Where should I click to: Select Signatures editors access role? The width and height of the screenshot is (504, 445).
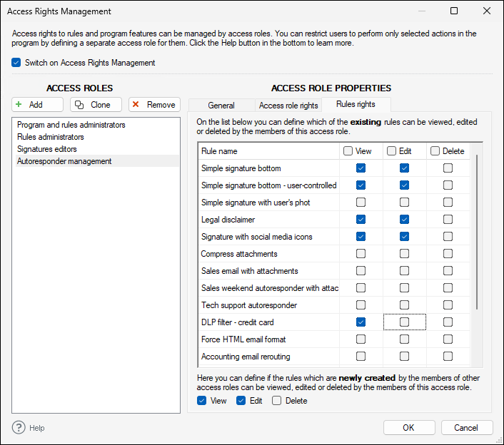[47, 149]
